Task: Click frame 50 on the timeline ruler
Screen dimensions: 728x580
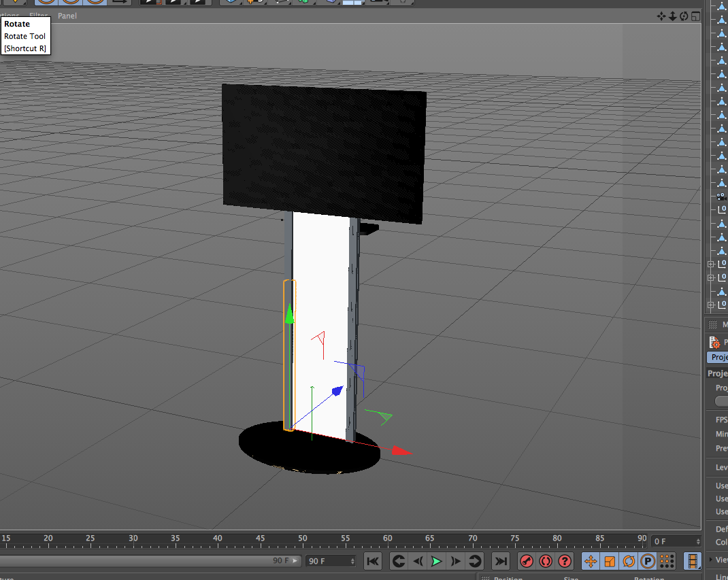Action: tap(303, 539)
